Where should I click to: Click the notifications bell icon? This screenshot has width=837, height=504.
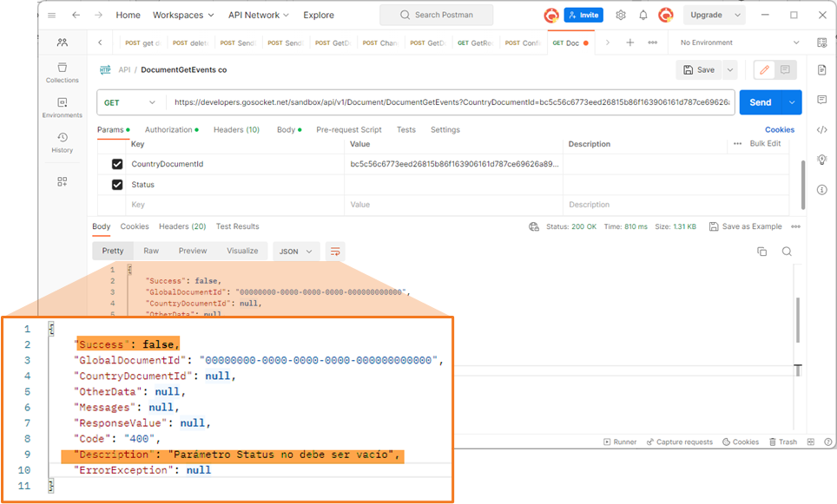click(x=643, y=15)
